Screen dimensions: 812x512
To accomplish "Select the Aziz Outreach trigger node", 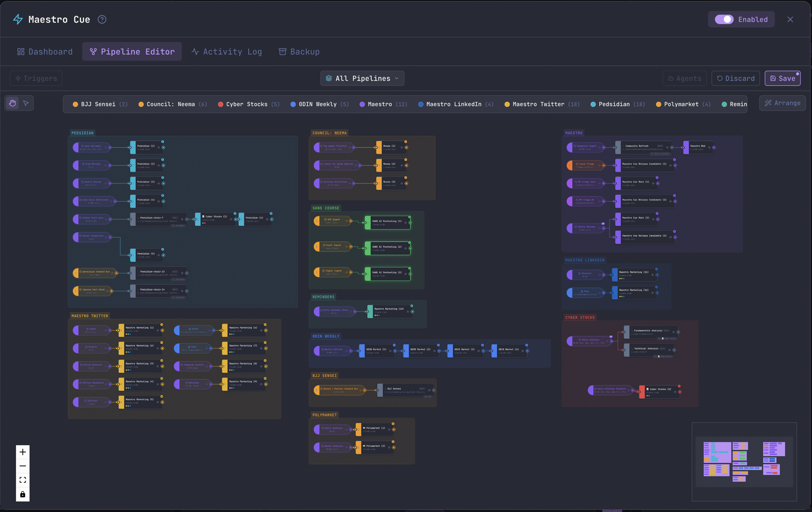I will (91, 147).
